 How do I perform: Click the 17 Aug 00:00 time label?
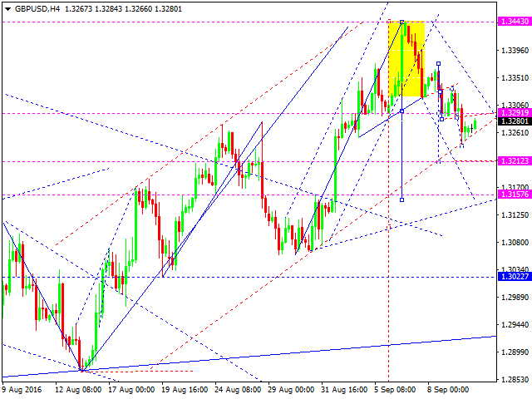(131, 390)
